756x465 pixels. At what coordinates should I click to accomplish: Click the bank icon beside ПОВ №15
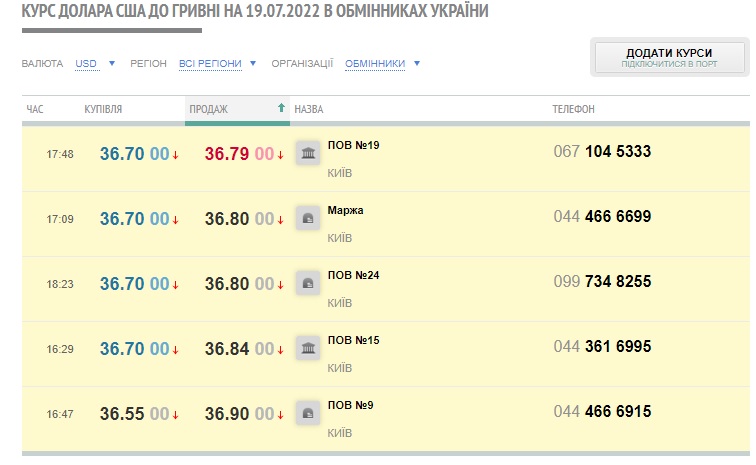click(308, 348)
